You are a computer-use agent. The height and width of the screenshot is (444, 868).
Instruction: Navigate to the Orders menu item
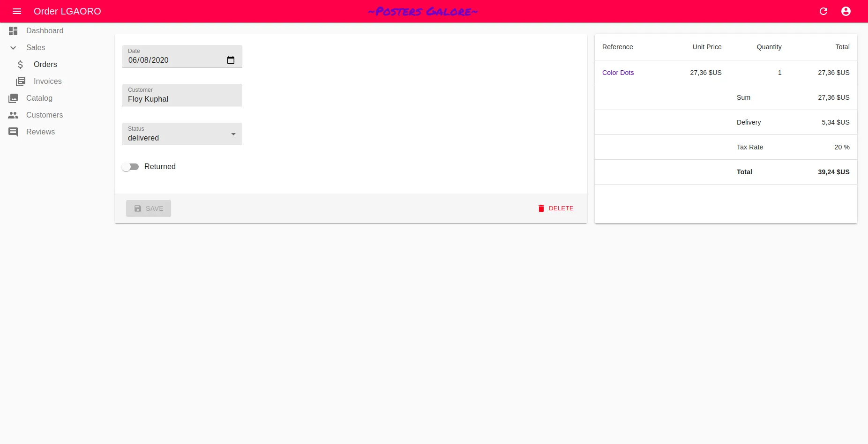tap(45, 65)
